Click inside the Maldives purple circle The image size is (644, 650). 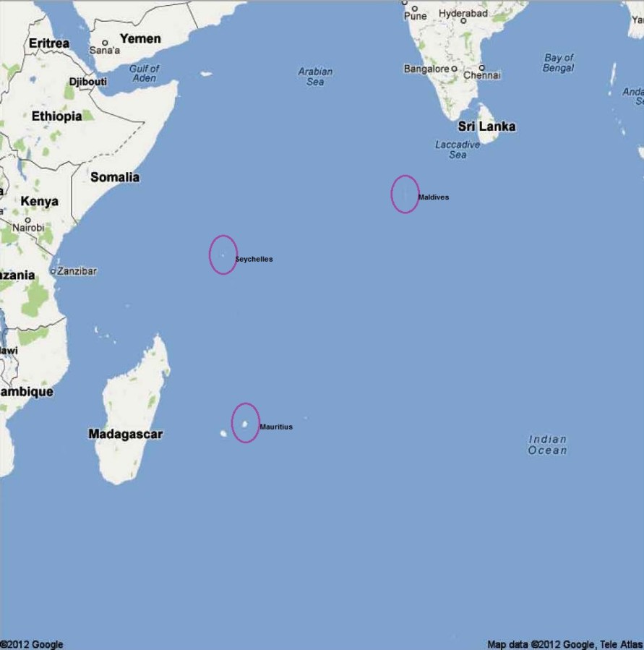(405, 194)
